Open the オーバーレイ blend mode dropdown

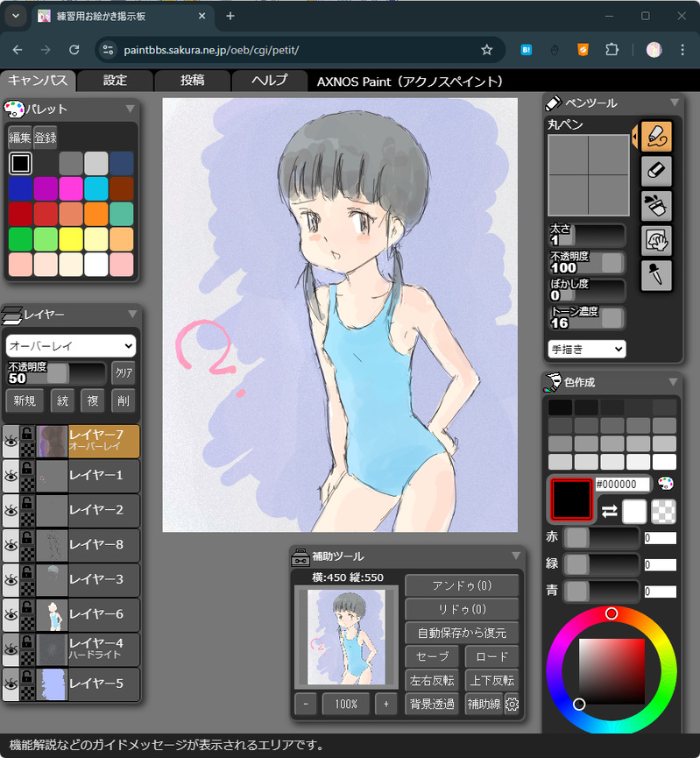pyautogui.click(x=71, y=346)
